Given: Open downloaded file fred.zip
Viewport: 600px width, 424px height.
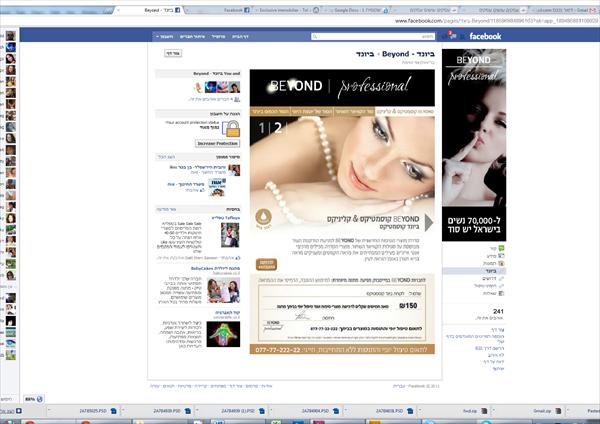Looking at the screenshot, I should pyautogui.click(x=470, y=411).
